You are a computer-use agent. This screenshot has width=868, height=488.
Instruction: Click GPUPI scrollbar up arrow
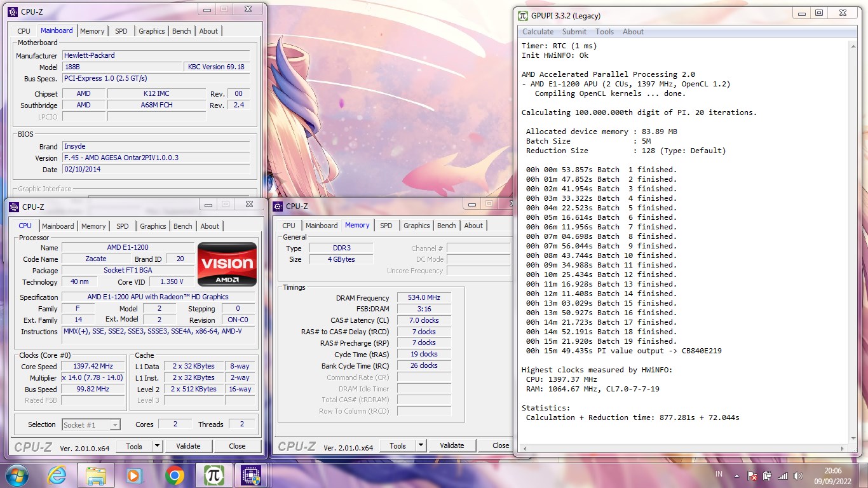point(852,46)
